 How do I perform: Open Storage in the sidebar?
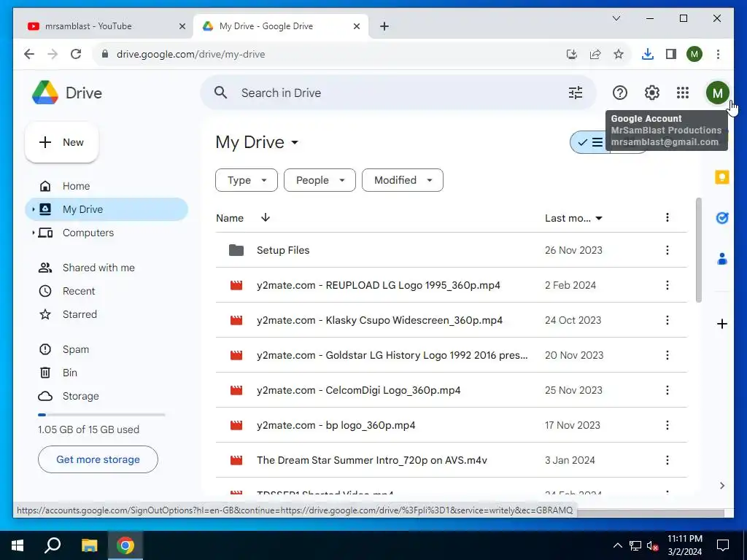click(107, 396)
